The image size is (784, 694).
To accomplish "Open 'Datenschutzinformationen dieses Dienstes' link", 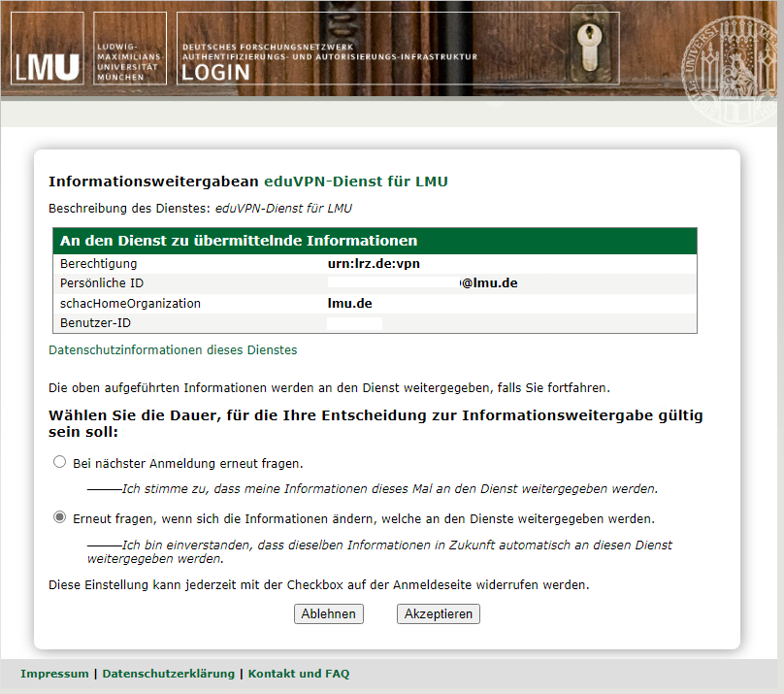I will click(x=173, y=350).
